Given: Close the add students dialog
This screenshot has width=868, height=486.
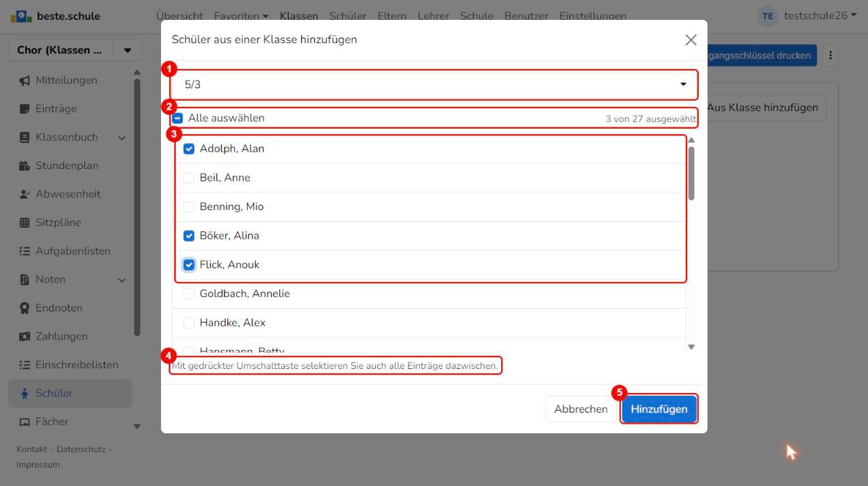Looking at the screenshot, I should [x=691, y=40].
